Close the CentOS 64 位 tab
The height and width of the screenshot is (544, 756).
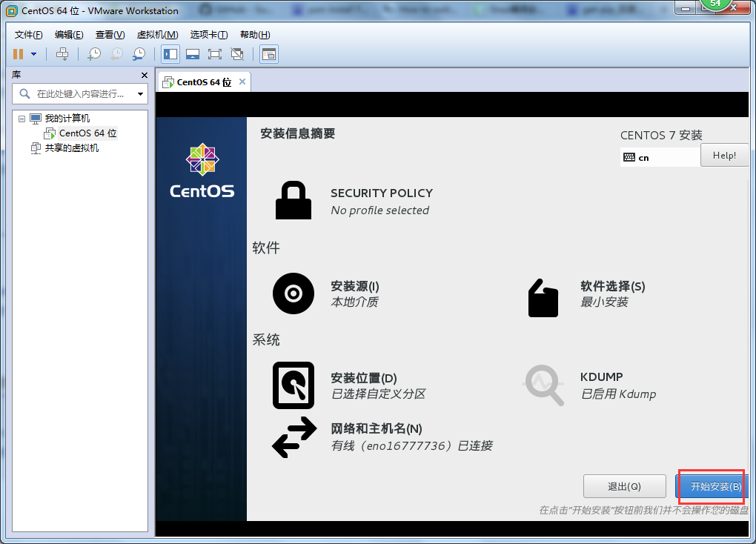242,82
